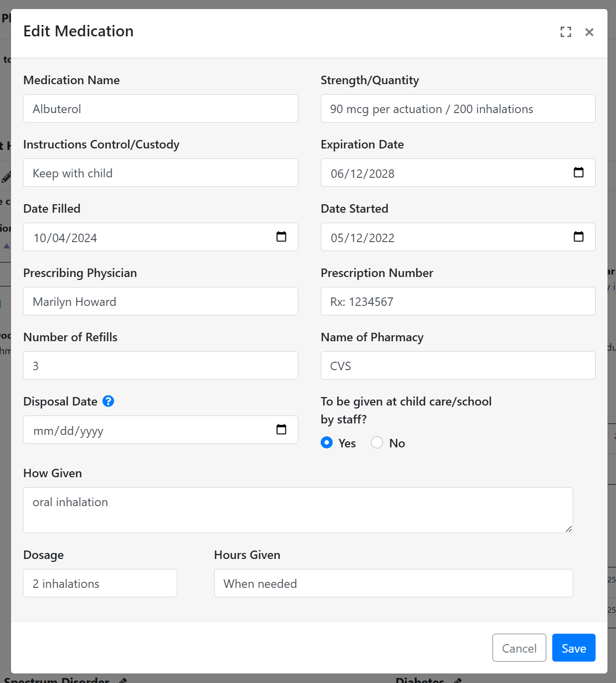Image resolution: width=616 pixels, height=683 pixels.
Task: Click the Date Filled input
Action: tap(160, 237)
